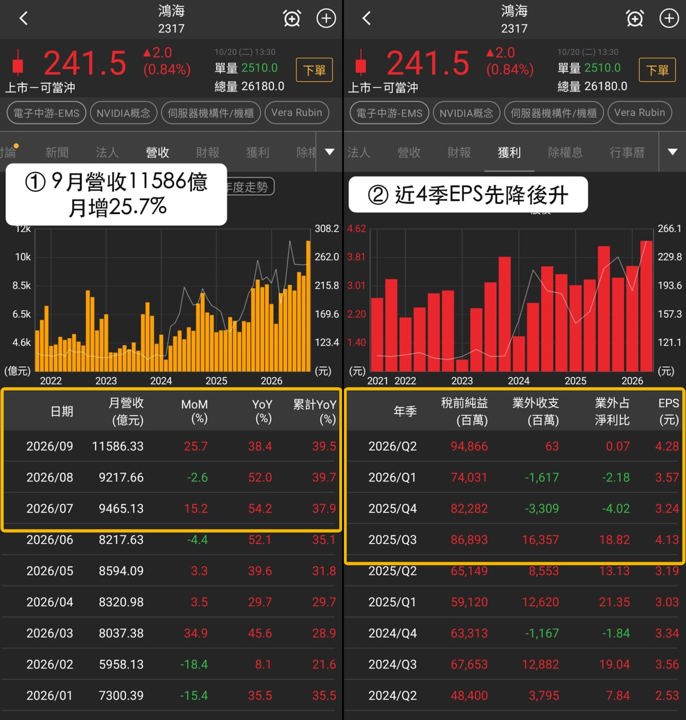Tap 累計YoY column header
The width and height of the screenshot is (686, 720).
coord(315,411)
